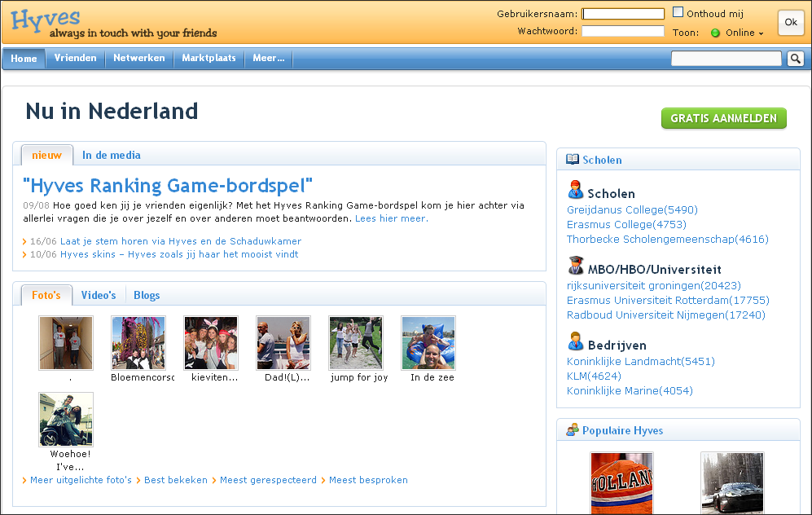
Task: Open the kieviten... photo thumbnail
Action: 211,343
